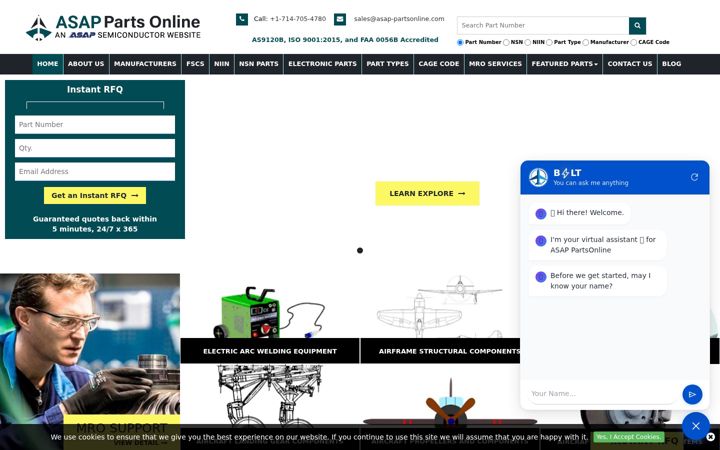Click the Your Name chat input
Image resolution: width=720 pixels, height=450 pixels.
[x=602, y=394]
